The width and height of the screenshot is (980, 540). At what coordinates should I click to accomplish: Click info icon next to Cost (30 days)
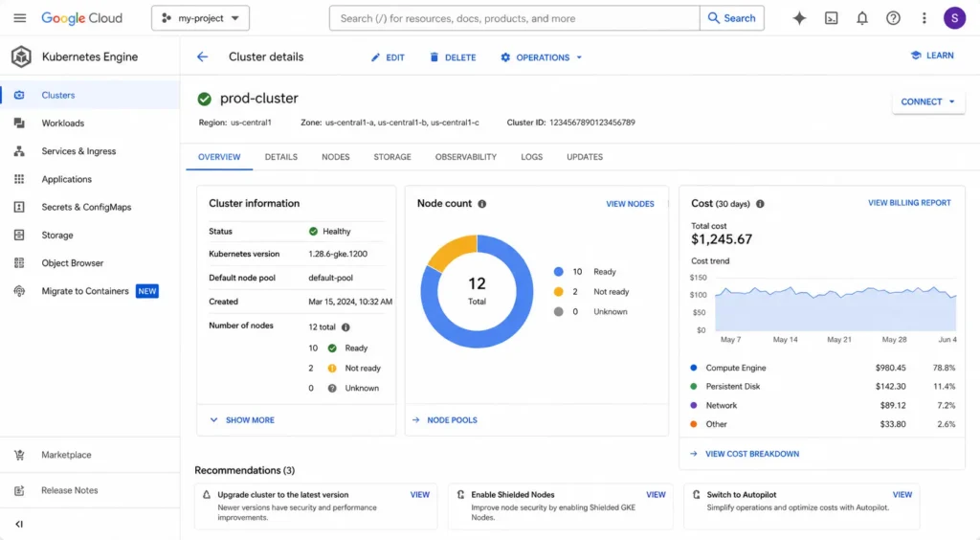(x=760, y=204)
